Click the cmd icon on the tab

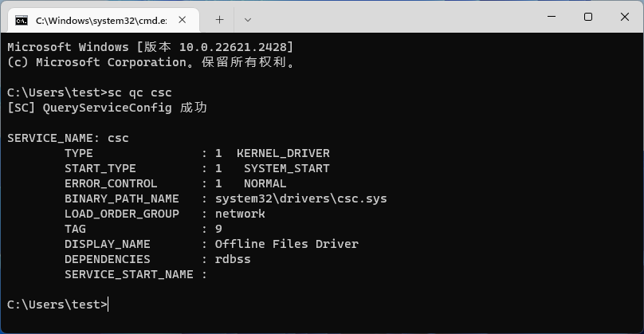pos(22,18)
